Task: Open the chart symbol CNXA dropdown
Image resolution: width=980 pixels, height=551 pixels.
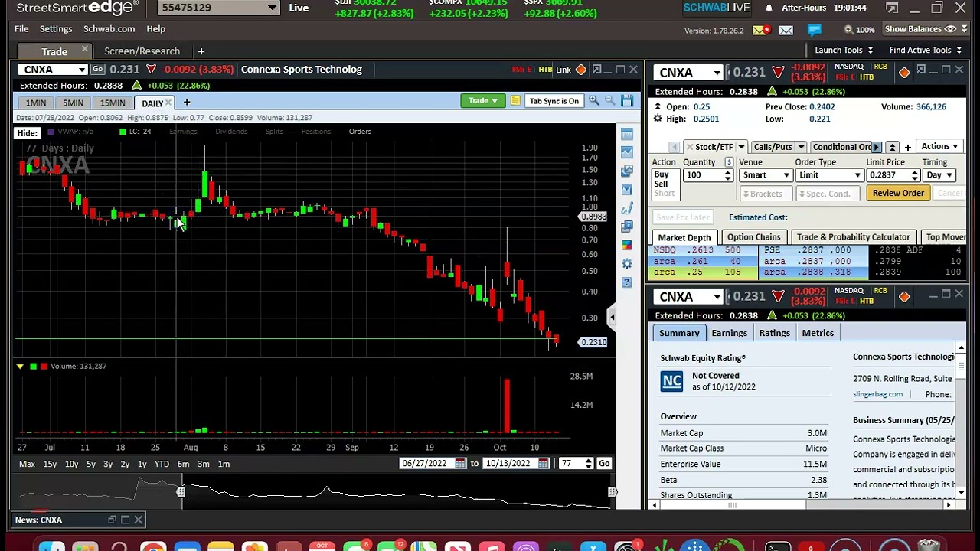Action: pos(82,70)
